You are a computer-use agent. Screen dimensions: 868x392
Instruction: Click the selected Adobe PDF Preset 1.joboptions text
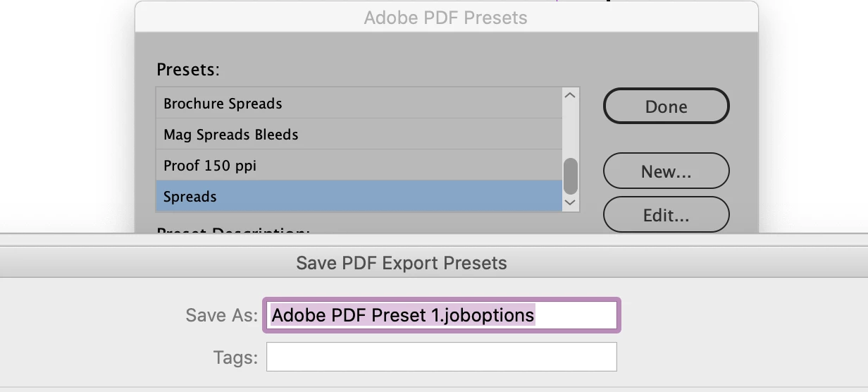coord(402,315)
